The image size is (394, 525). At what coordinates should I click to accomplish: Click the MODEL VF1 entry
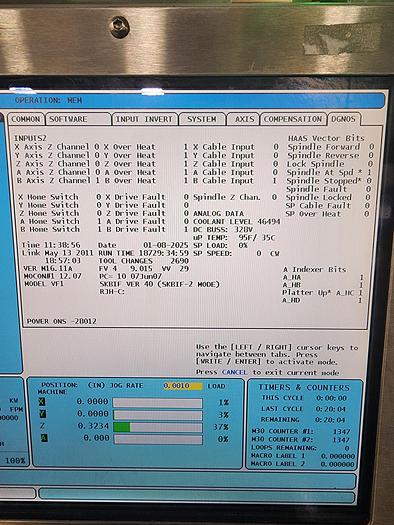pyautogui.click(x=44, y=284)
